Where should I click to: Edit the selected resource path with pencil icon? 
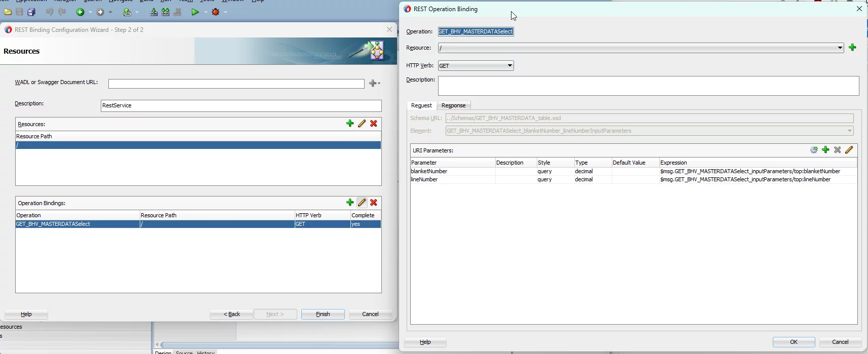coord(362,124)
